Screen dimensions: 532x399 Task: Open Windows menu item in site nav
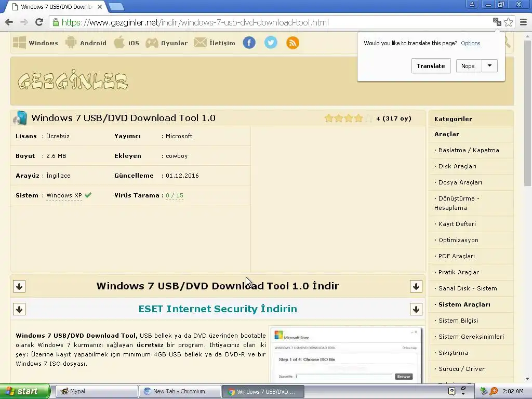coord(43,43)
